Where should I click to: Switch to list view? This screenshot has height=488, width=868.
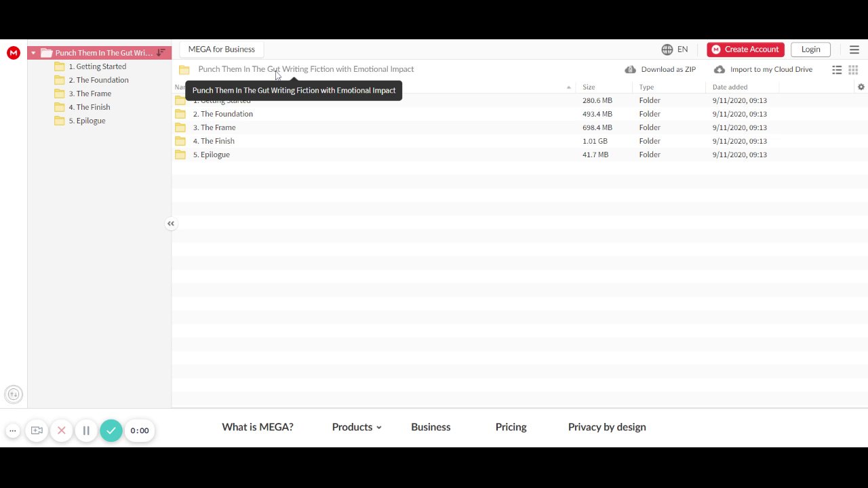pyautogui.click(x=837, y=70)
